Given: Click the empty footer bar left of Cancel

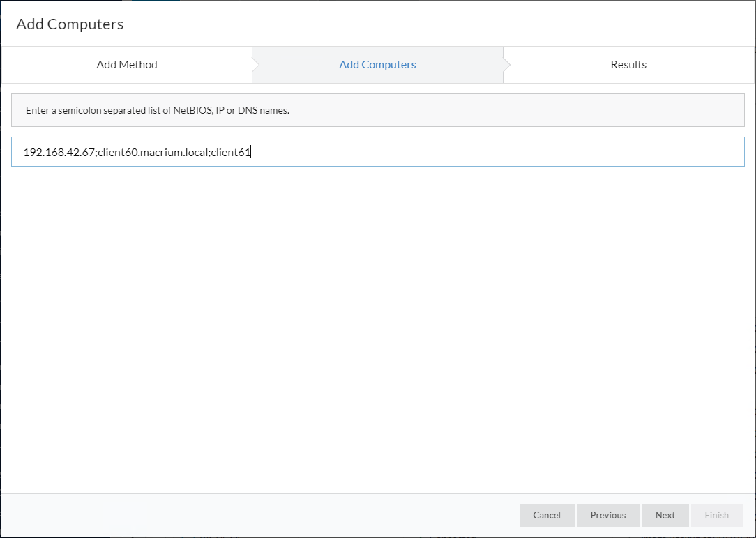Looking at the screenshot, I should point(258,515).
